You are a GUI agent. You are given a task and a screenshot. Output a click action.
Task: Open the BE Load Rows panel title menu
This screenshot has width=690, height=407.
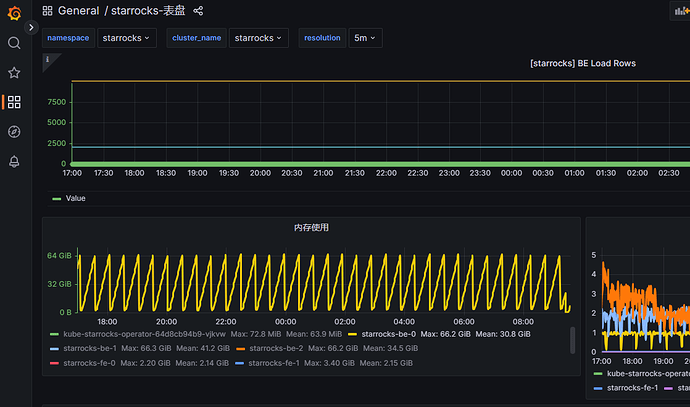coord(583,63)
